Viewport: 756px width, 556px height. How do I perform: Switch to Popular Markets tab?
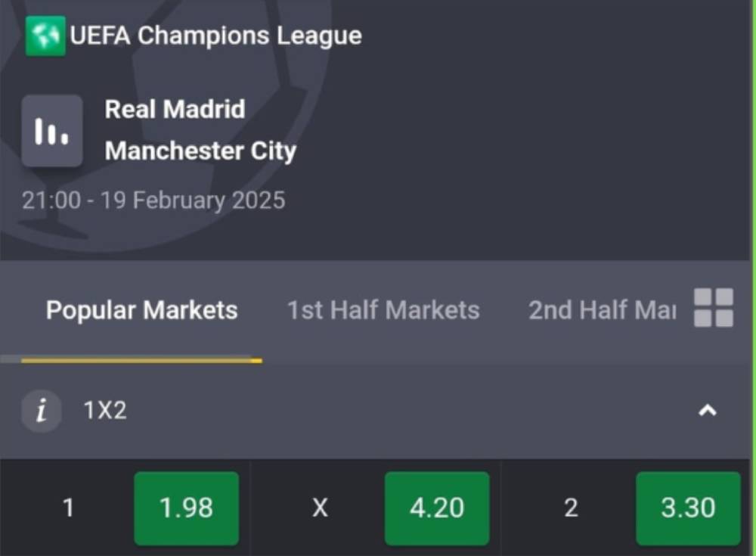point(141,310)
